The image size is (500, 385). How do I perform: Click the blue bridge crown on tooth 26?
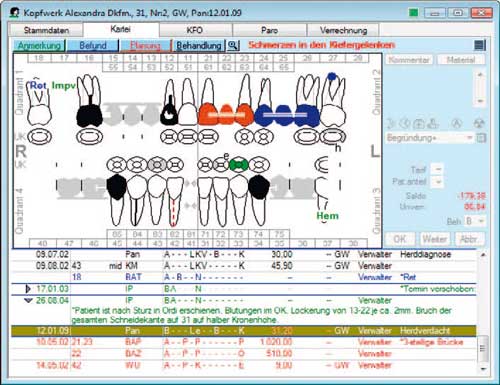click(x=306, y=115)
